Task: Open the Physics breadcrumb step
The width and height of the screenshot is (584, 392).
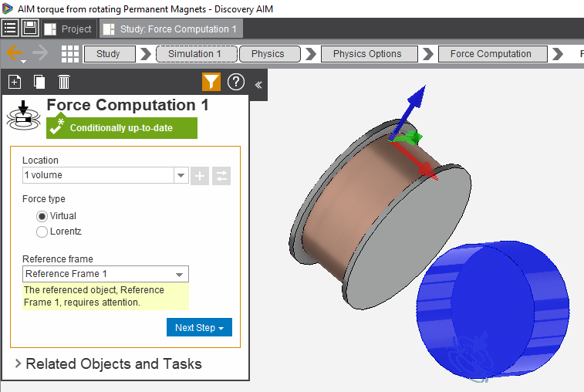Action: [270, 54]
